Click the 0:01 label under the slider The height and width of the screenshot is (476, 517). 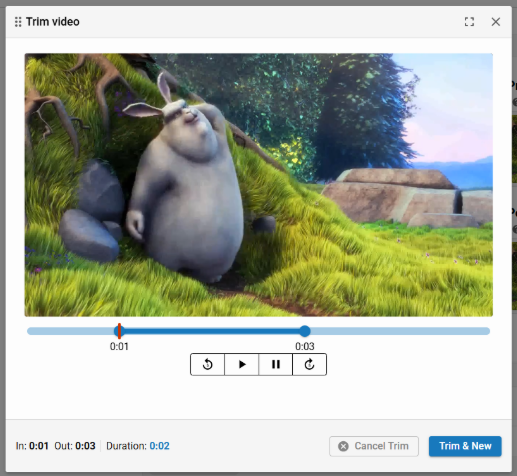[x=119, y=346]
